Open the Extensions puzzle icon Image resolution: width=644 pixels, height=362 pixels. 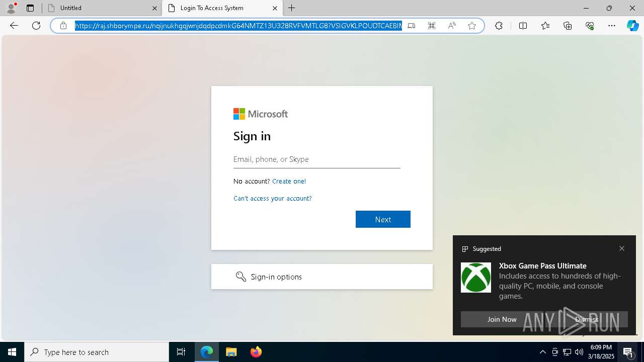[x=499, y=26]
